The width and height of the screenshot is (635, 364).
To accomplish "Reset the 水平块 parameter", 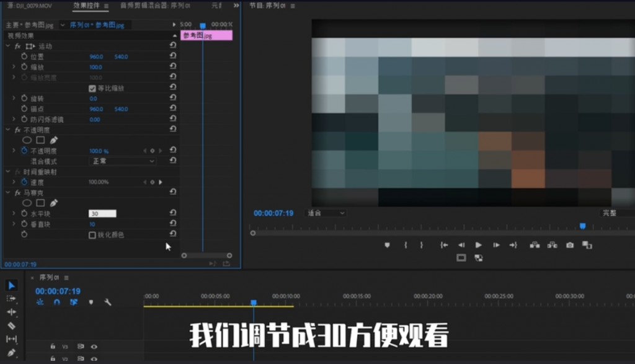I will 173,213.
